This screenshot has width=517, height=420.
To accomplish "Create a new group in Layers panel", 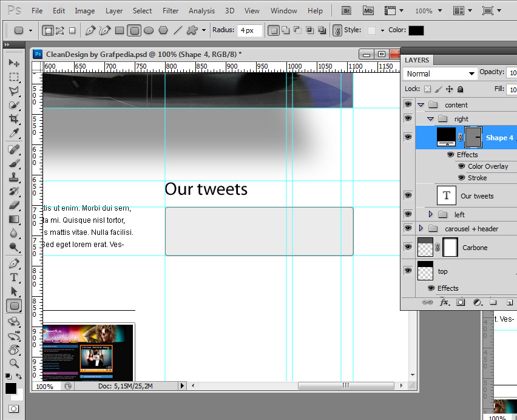I will tap(493, 302).
